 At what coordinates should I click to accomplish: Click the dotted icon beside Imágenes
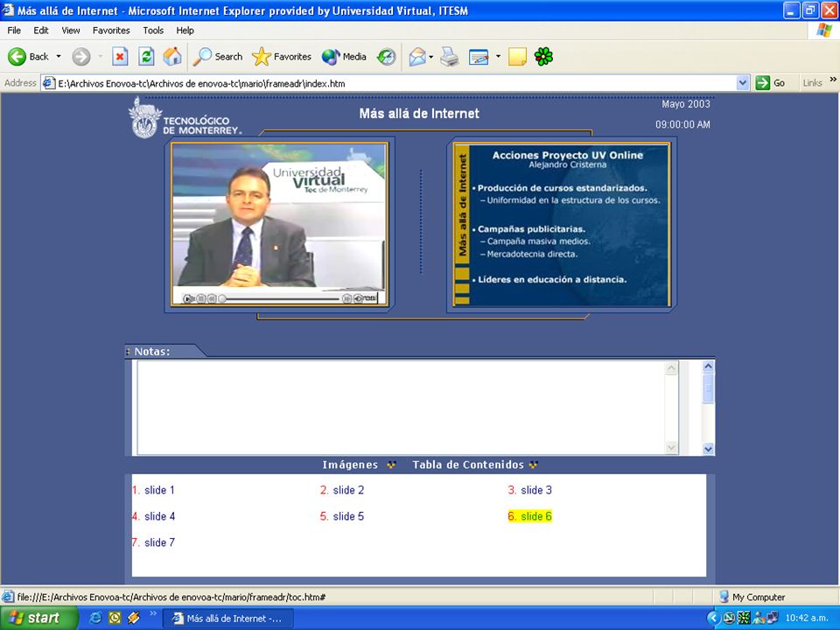click(x=392, y=465)
